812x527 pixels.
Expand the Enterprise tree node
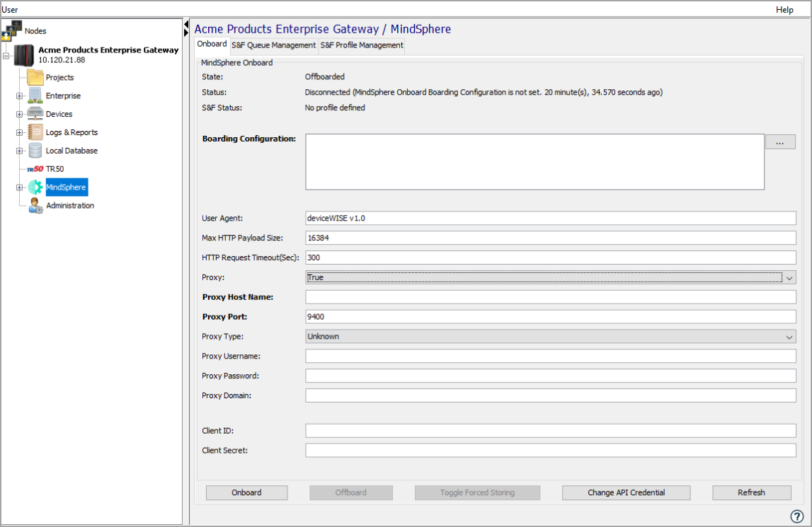[x=19, y=95]
